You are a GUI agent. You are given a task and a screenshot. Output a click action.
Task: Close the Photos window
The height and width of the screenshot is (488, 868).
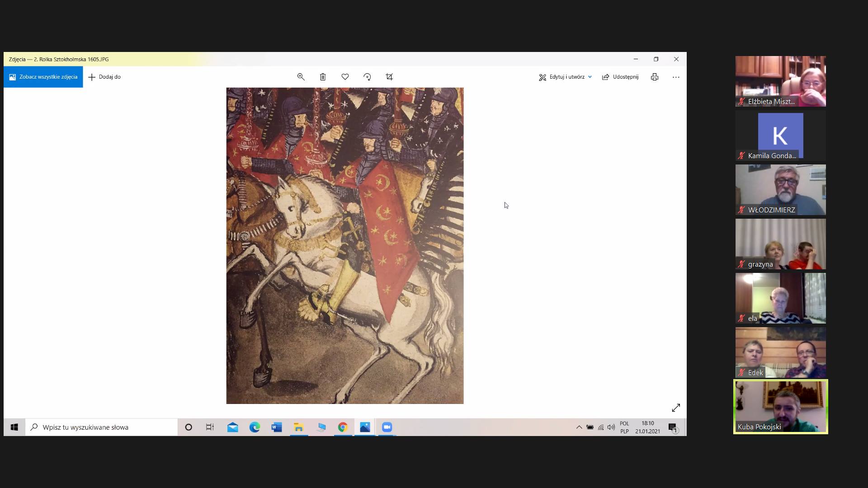[676, 59]
